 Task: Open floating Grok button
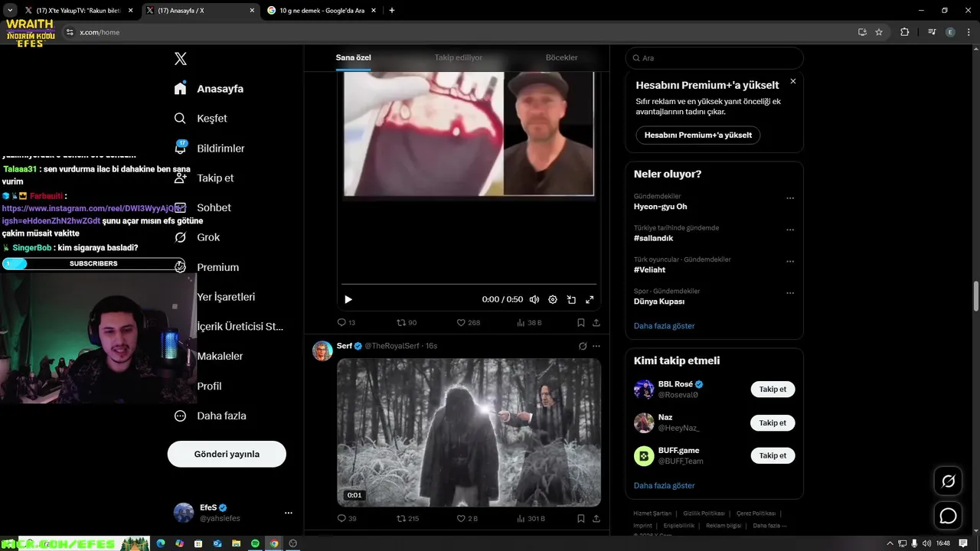click(x=948, y=481)
